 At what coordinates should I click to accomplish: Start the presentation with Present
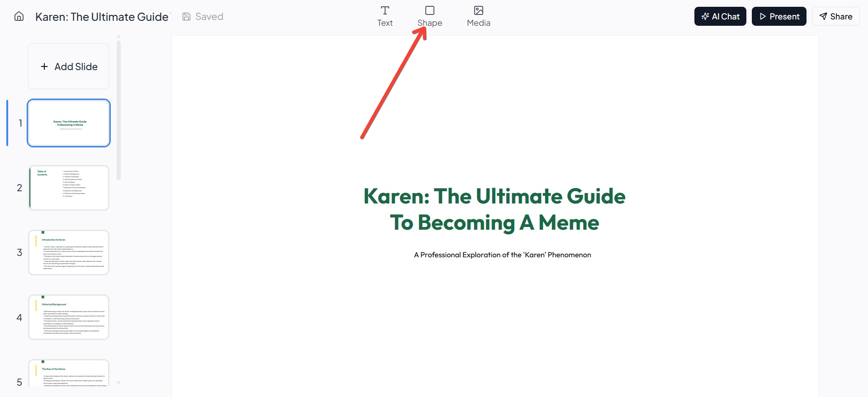coord(779,16)
